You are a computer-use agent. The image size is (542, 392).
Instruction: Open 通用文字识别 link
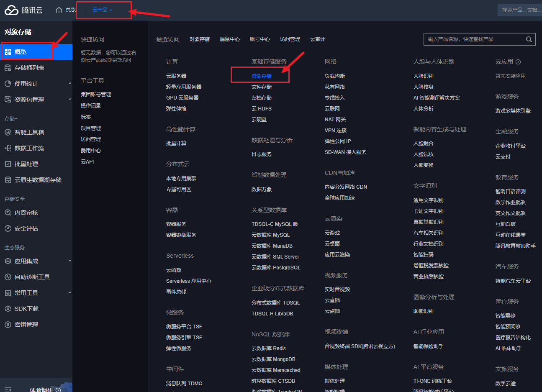[429, 200]
